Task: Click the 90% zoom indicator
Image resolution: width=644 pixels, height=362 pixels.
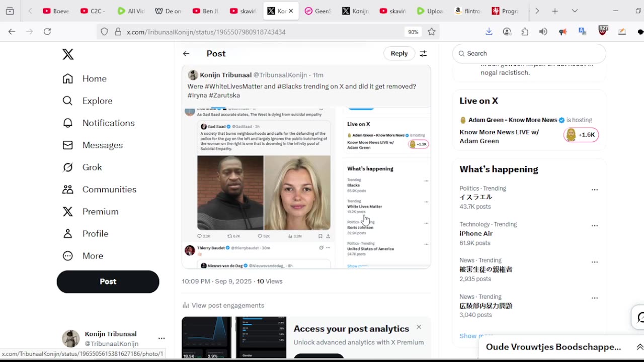Action: tap(413, 32)
